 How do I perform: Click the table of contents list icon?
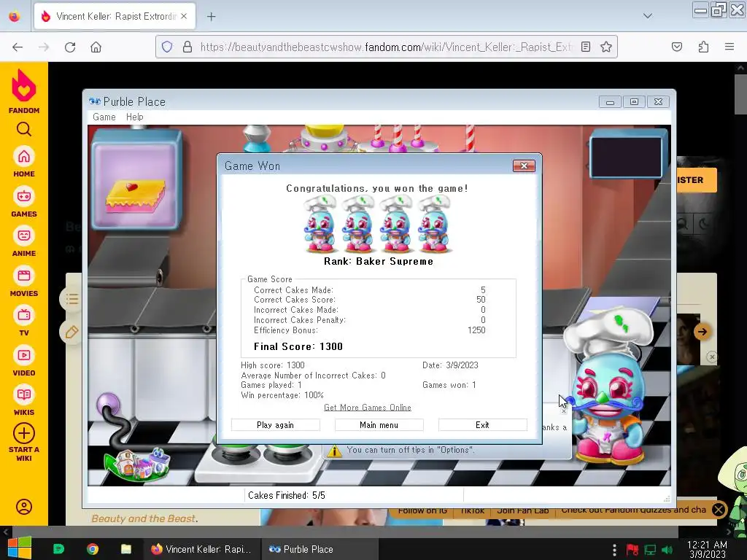72,299
